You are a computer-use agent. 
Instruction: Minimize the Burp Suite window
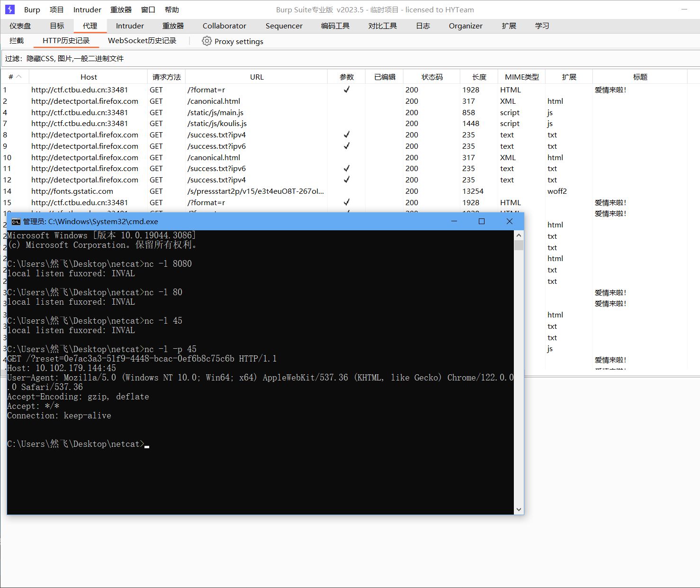coord(684,9)
